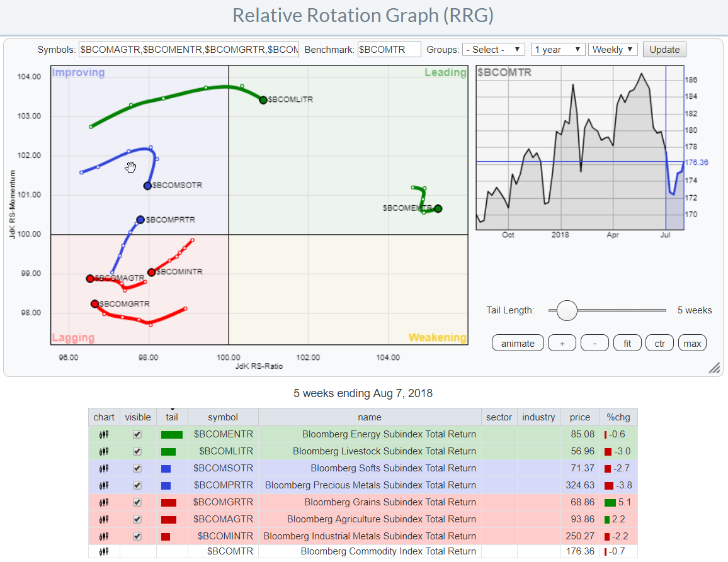The image size is (728, 562).
Task: Change the Weekly period dropdown
Action: tap(613, 50)
